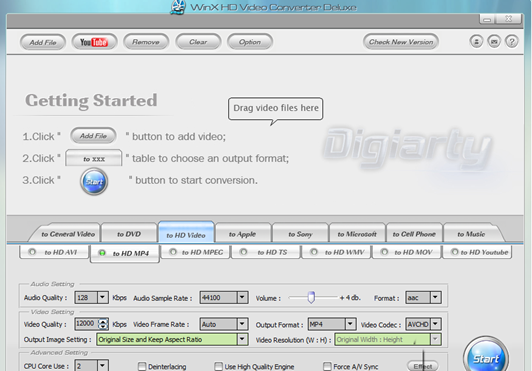The width and height of the screenshot is (532, 371).
Task: Open the 'to Sony' tab
Action: coord(300,234)
